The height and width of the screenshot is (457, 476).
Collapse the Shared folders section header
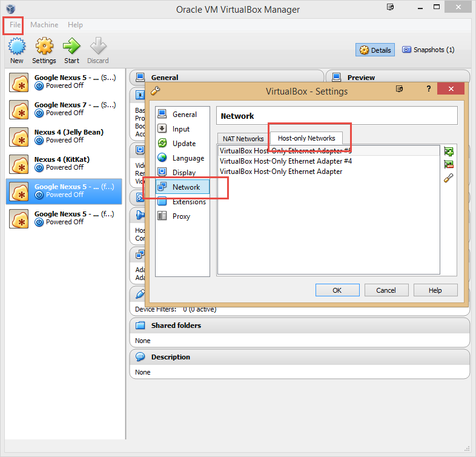[x=300, y=325]
